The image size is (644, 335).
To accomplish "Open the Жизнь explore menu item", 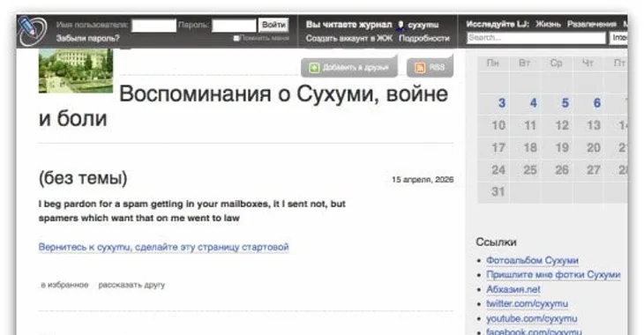I will coord(548,24).
